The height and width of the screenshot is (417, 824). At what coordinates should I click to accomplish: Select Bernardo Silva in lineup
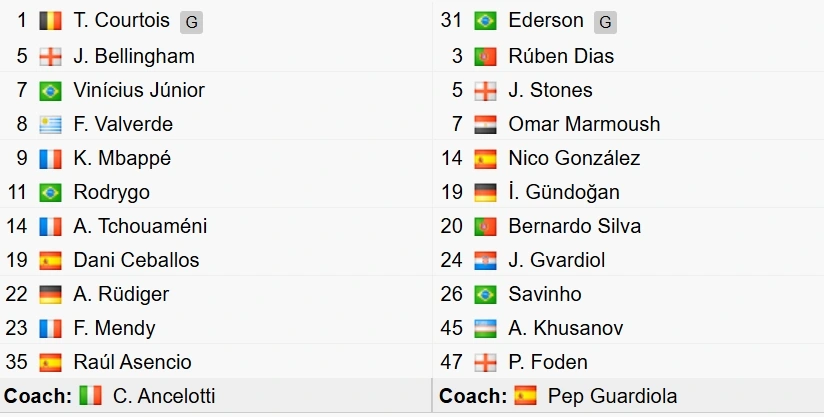(x=574, y=226)
